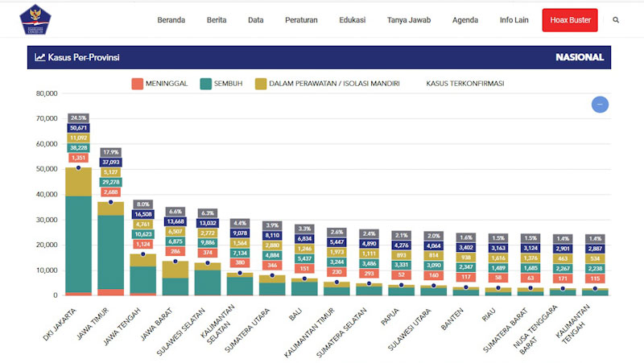Image resolution: width=644 pixels, height=363 pixels.
Task: Click the DKI Jakarta bar in chart
Action: 78,241
